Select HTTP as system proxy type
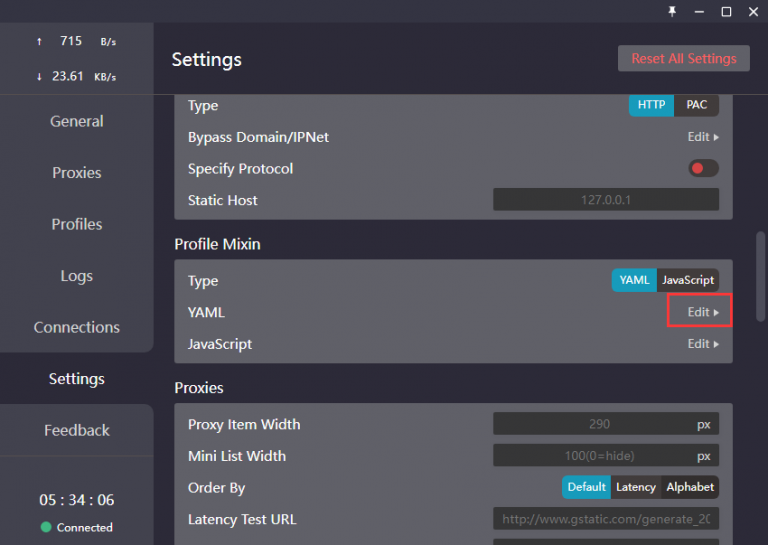Image resolution: width=768 pixels, height=545 pixels. 651,105
